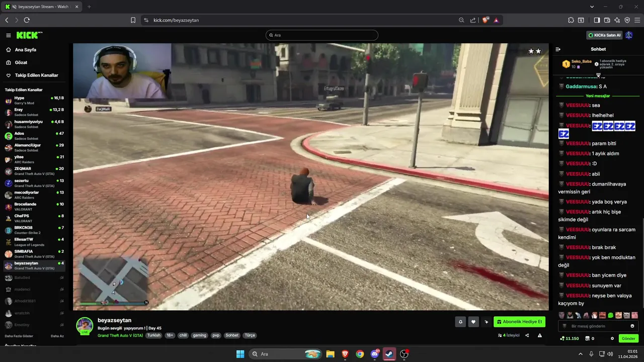Image resolution: width=644 pixels, height=362 pixels.
Task: Open Ados channel in sidebar
Action: 35,135
